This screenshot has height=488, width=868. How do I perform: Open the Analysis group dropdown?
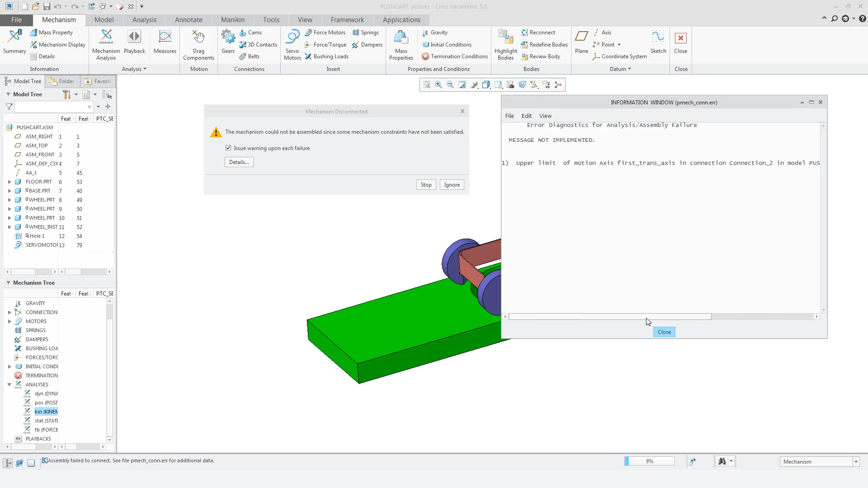click(x=134, y=69)
